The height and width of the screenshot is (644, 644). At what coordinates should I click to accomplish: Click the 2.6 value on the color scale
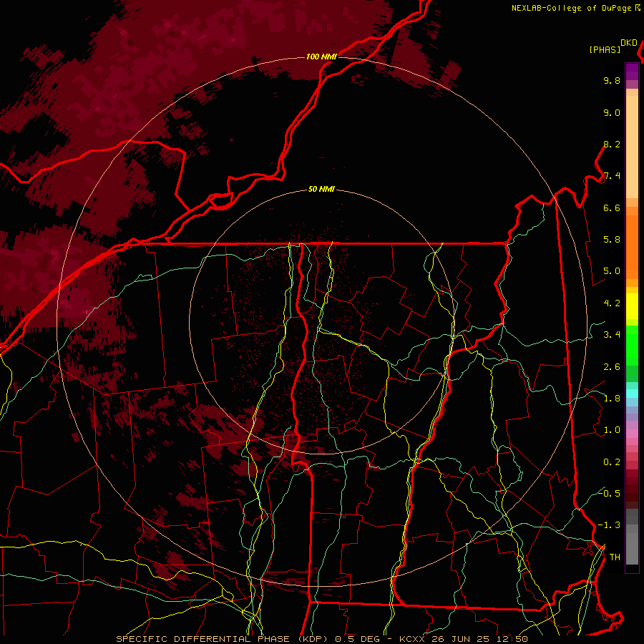612,367
